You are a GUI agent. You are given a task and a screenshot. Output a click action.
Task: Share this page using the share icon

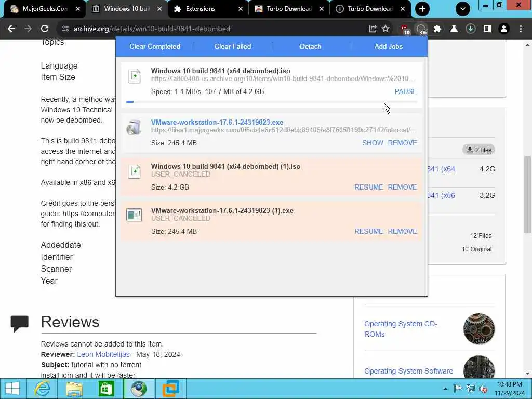[373, 29]
